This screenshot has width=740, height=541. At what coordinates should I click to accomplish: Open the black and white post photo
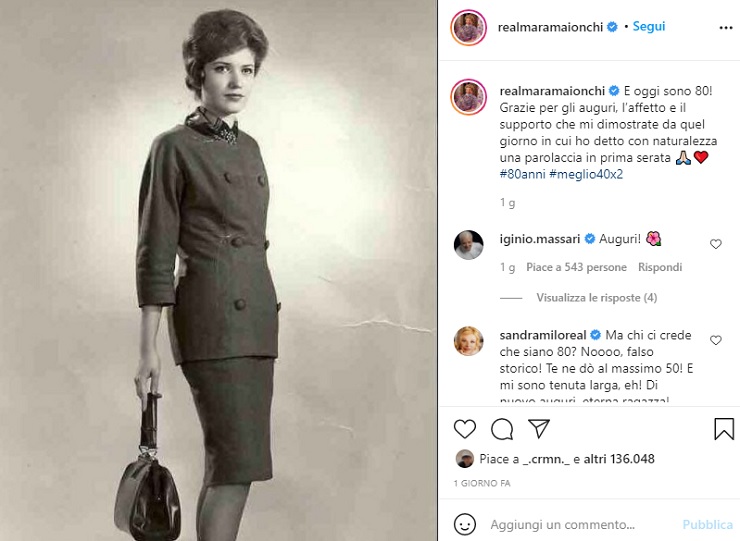point(218,270)
